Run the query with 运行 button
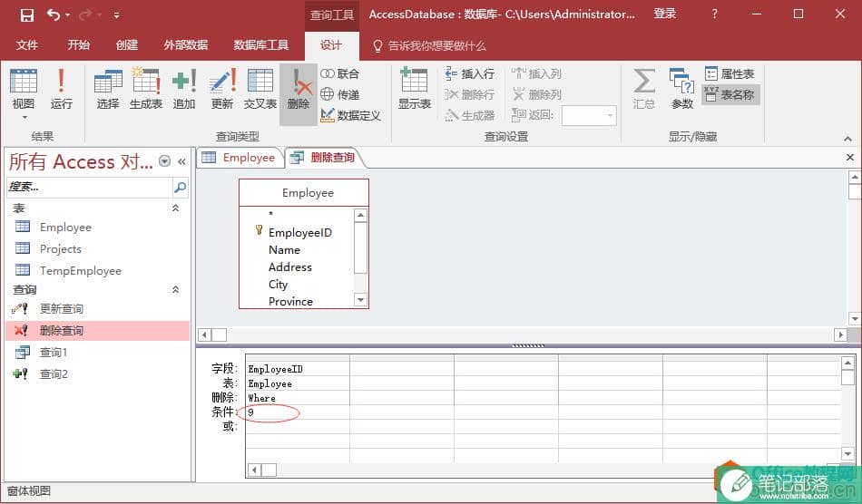862x504 pixels. click(61, 89)
